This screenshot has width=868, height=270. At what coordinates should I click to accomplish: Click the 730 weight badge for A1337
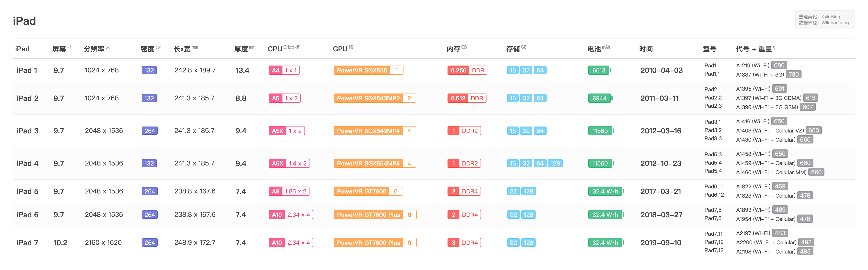(x=793, y=74)
